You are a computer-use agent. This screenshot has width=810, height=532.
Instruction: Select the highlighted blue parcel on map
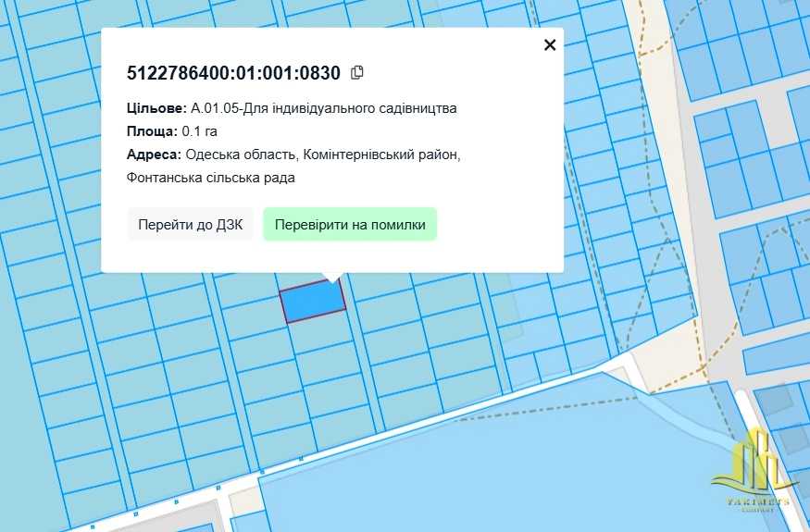point(313,302)
